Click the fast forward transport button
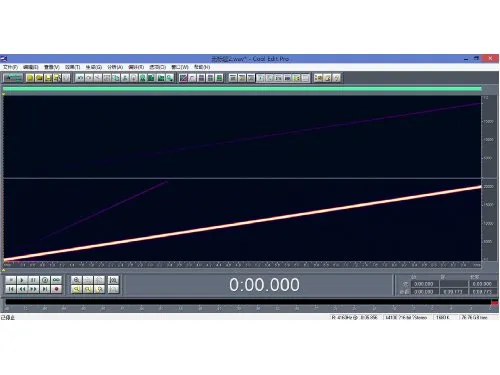This screenshot has height=375, width=500. [33, 289]
